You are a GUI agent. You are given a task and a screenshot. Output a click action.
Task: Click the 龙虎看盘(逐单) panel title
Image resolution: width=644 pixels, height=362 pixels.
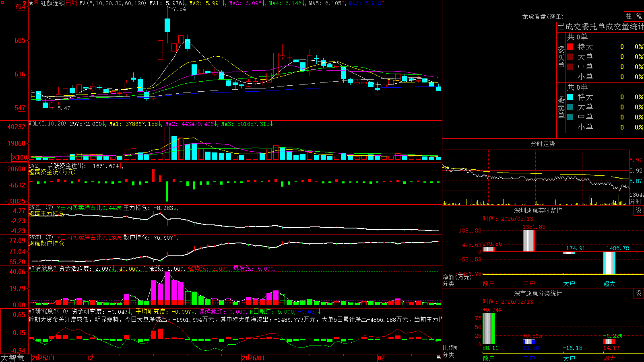[x=543, y=16]
